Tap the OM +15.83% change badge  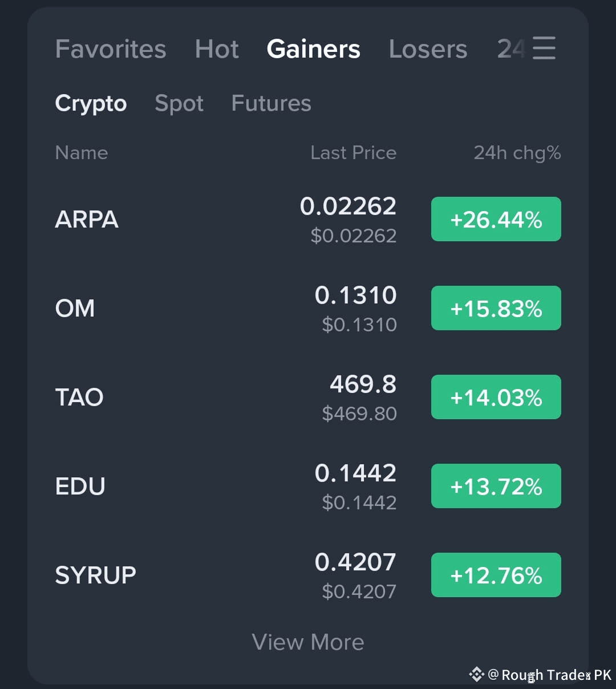click(x=496, y=308)
